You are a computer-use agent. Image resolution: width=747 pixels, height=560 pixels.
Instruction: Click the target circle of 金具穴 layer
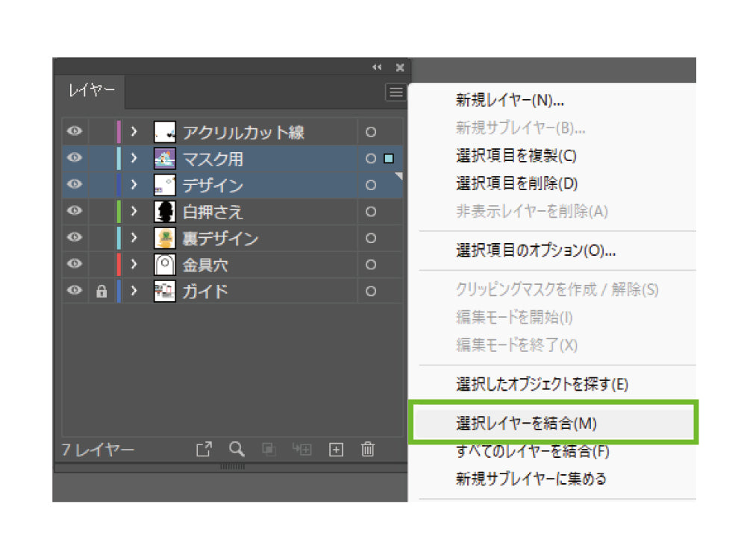(x=371, y=265)
